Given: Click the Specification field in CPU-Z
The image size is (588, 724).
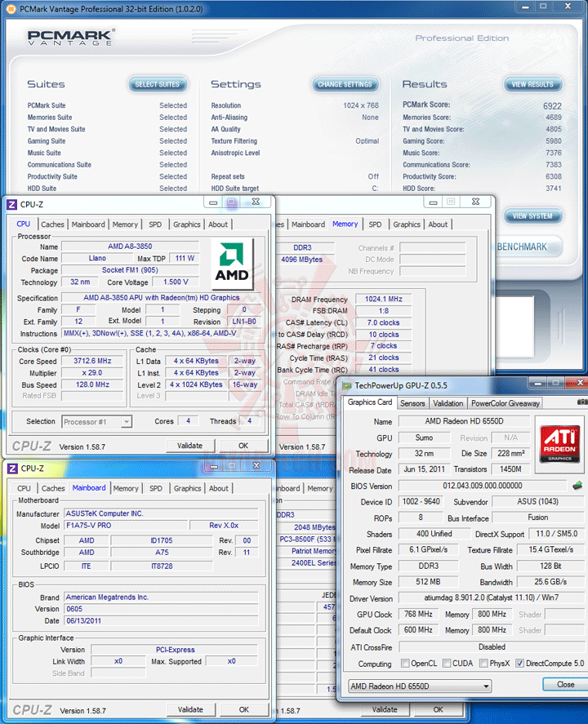Looking at the screenshot, I should click(161, 298).
